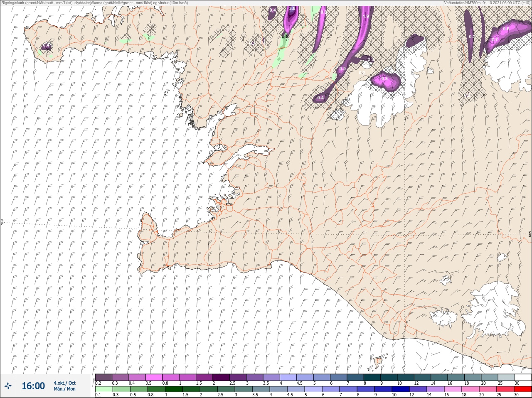Select lower scale swatch between 1 and 1.5
532x398 pixels.
pos(173,389)
